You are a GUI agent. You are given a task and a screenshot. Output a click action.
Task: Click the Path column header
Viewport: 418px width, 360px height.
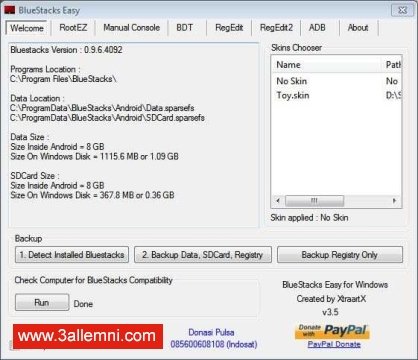click(x=392, y=65)
